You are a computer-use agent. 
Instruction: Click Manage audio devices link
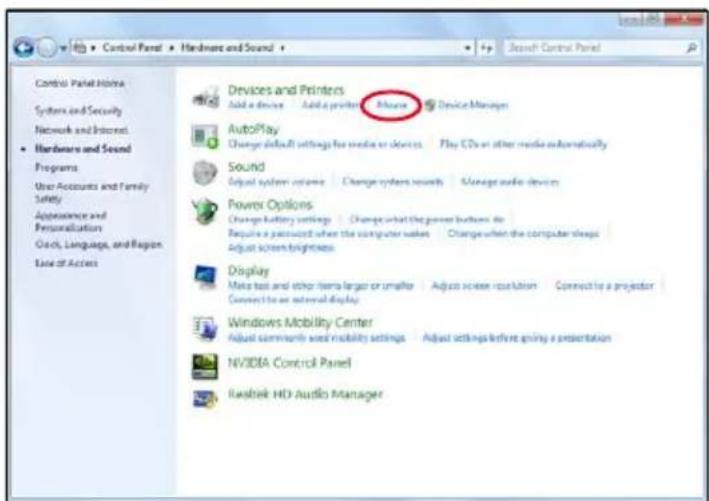(510, 182)
